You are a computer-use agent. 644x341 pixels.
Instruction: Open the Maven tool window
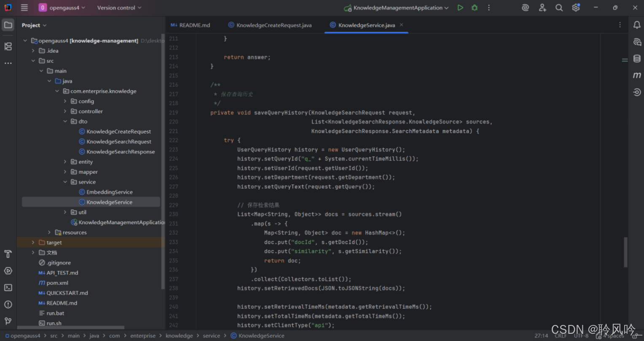point(637,75)
